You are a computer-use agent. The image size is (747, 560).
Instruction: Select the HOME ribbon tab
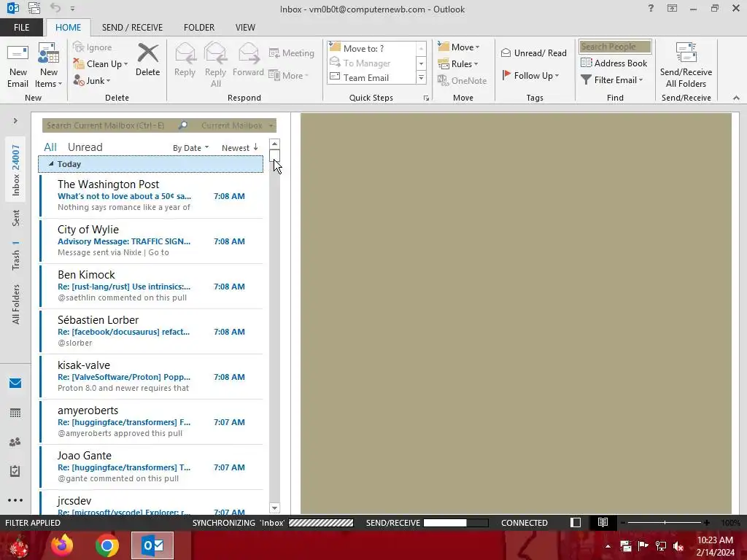pyautogui.click(x=68, y=27)
